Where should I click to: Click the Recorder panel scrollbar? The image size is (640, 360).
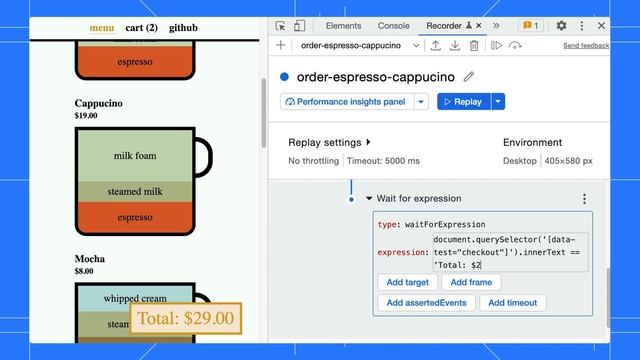pyautogui.click(x=608, y=298)
